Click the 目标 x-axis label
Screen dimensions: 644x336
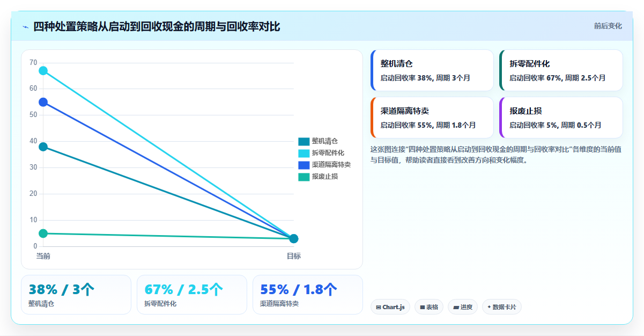pos(293,256)
